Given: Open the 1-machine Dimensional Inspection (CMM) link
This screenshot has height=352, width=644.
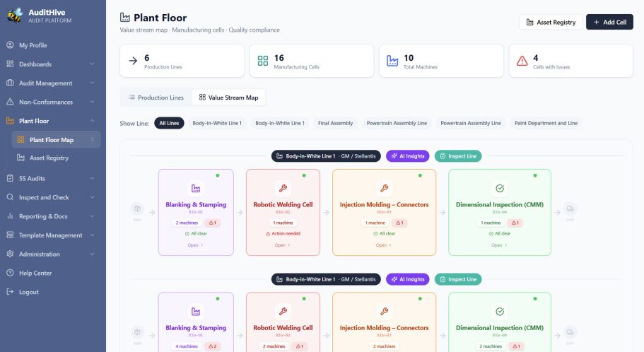Looking at the screenshot, I should [499, 245].
